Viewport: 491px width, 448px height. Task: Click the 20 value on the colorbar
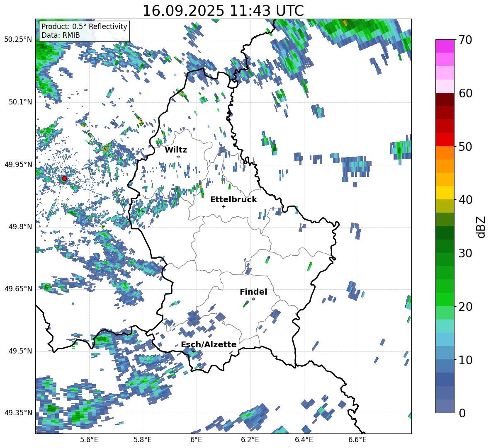pyautogui.click(x=465, y=307)
